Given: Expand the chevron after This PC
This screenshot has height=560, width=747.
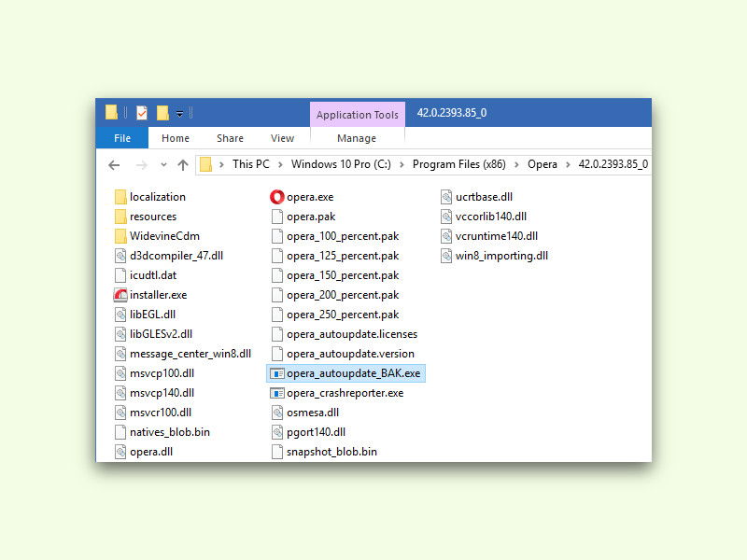Looking at the screenshot, I should (x=280, y=165).
